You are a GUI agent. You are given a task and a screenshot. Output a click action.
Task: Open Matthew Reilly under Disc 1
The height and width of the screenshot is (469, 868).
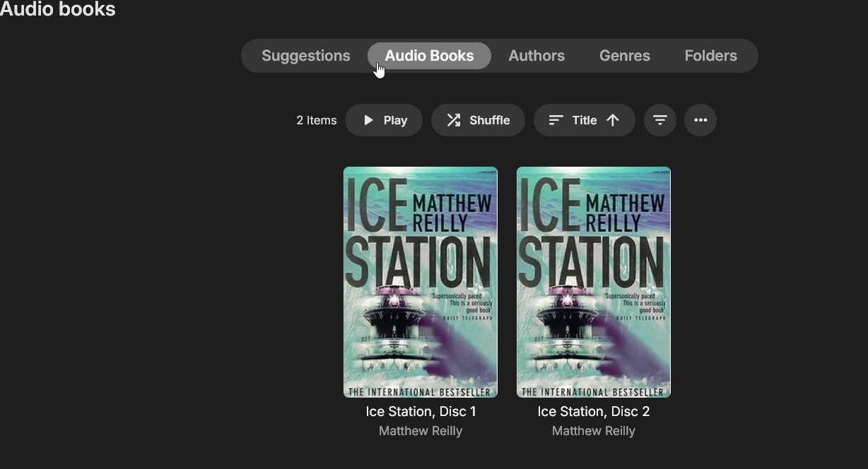421,431
